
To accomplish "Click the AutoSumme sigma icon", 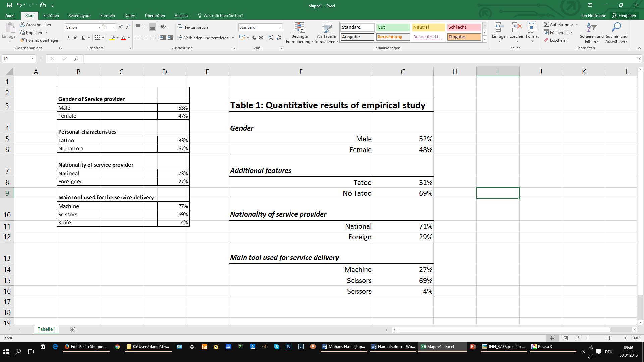I will (x=546, y=24).
